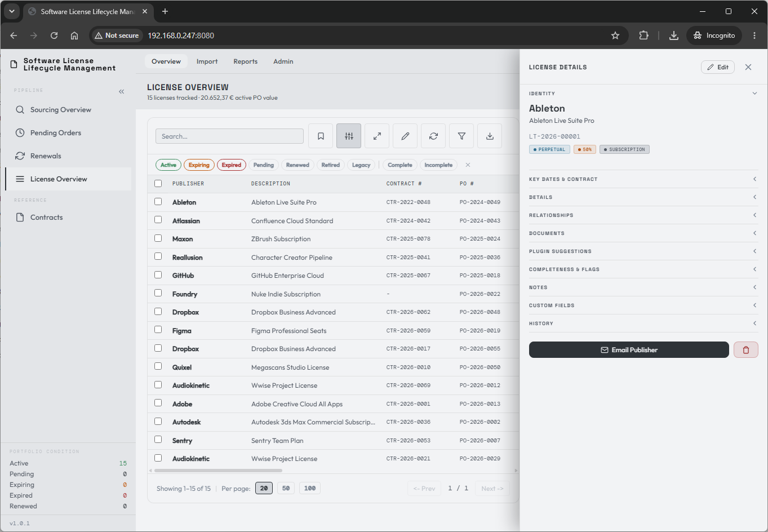Open the Admin tab
This screenshot has width=768, height=532.
tap(283, 61)
